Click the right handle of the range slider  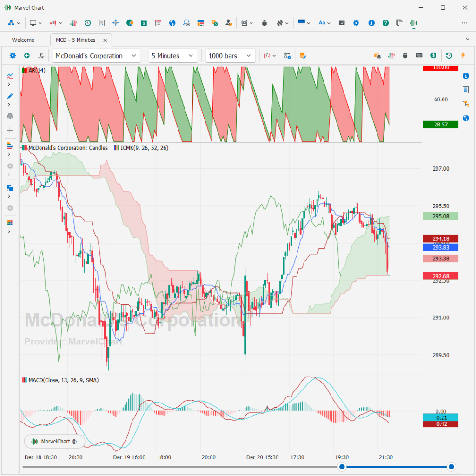(451, 467)
